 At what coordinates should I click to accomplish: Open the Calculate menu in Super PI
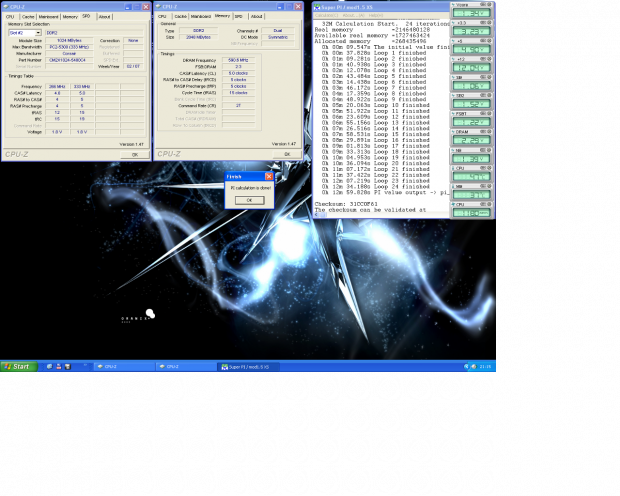point(324,13)
